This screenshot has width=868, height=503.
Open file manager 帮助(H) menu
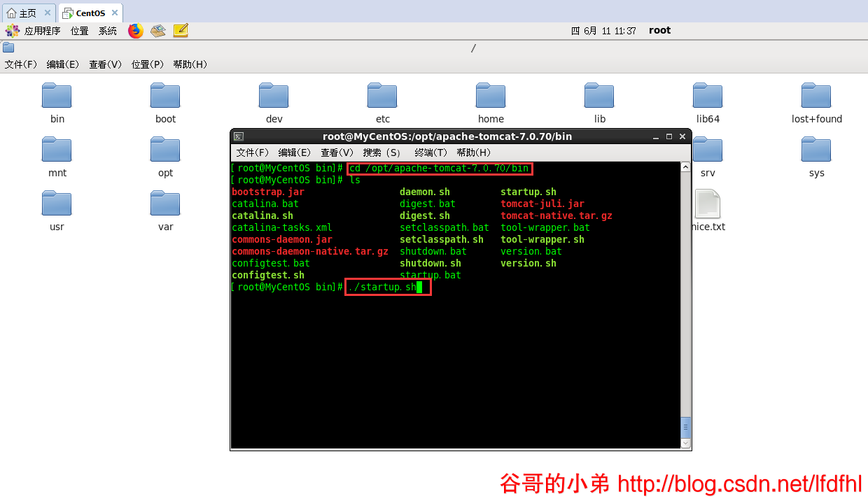click(190, 64)
